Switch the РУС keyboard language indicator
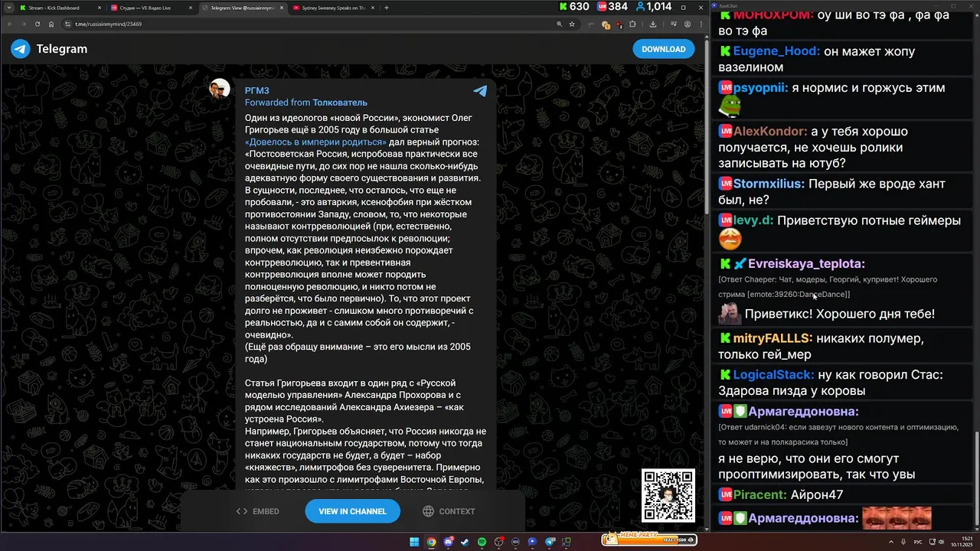The height and width of the screenshot is (551, 980). (x=918, y=541)
